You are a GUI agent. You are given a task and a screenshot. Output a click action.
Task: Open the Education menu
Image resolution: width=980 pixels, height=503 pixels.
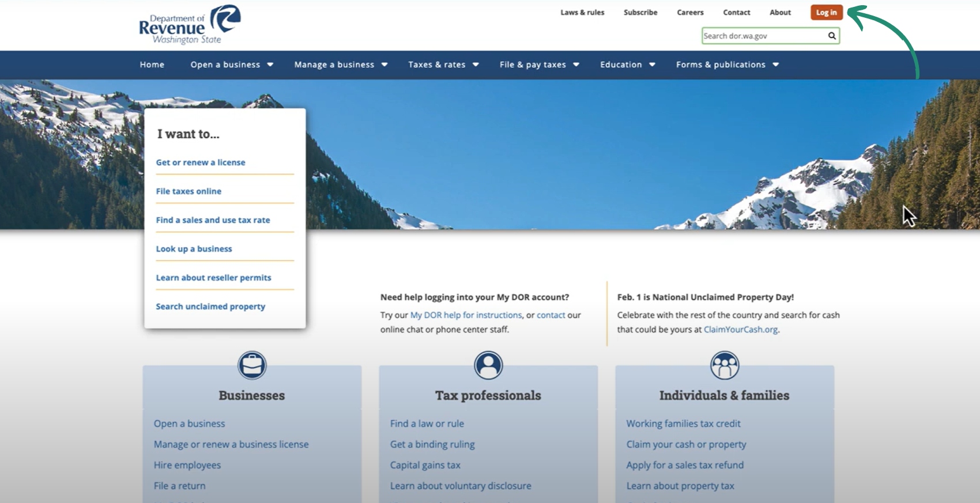[x=621, y=65]
